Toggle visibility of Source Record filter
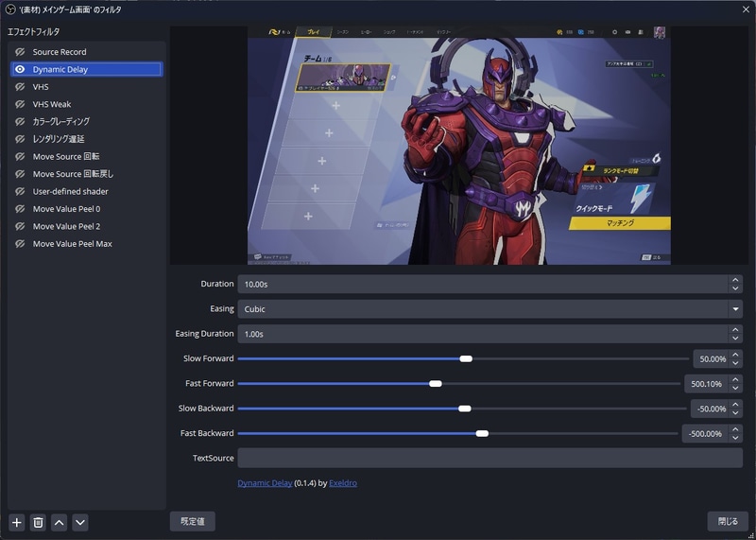Screen dimensions: 756x540 pos(20,52)
